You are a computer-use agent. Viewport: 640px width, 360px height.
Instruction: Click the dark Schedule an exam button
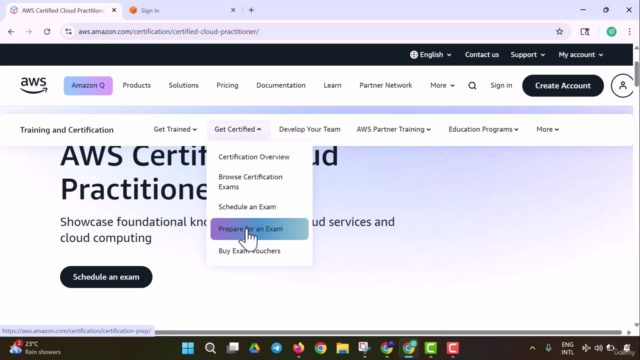click(106, 277)
